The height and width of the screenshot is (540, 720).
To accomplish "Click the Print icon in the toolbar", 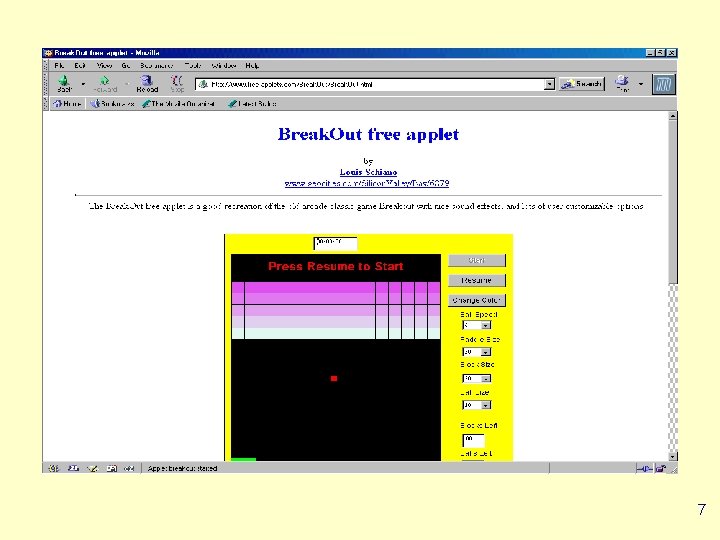I will tap(622, 81).
